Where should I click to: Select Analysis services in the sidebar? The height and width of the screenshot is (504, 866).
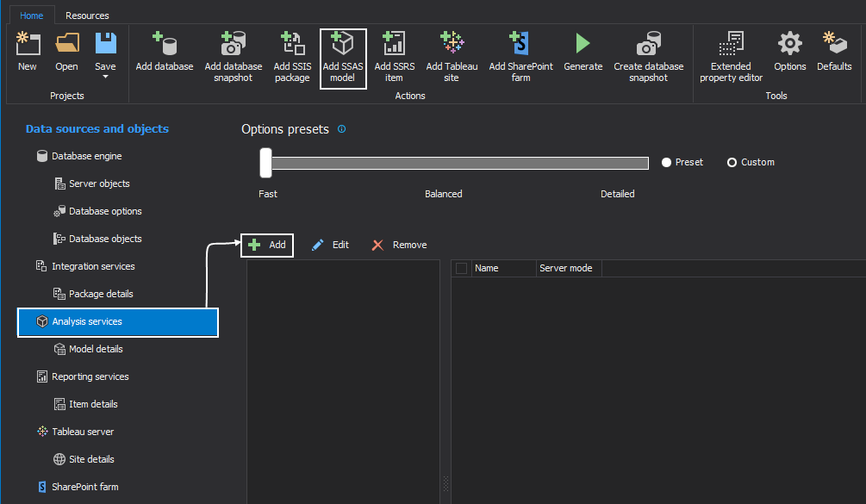pos(117,321)
